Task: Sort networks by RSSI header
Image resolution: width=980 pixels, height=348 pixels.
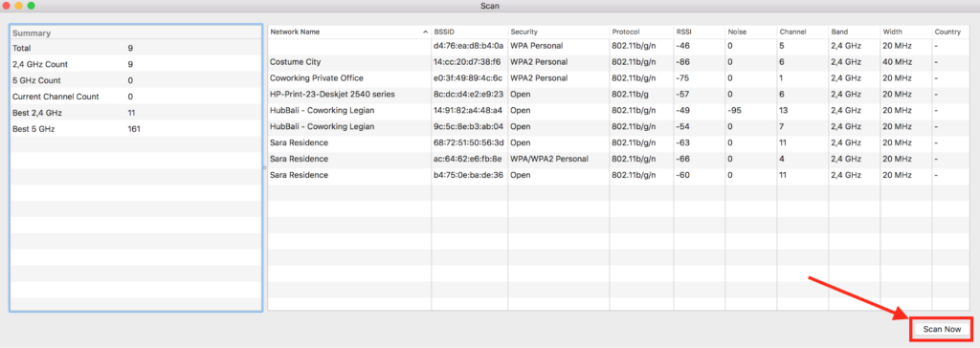Action: [x=699, y=32]
